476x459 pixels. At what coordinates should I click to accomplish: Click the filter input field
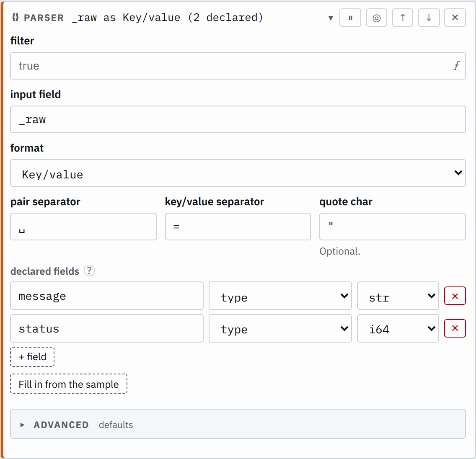point(238,66)
